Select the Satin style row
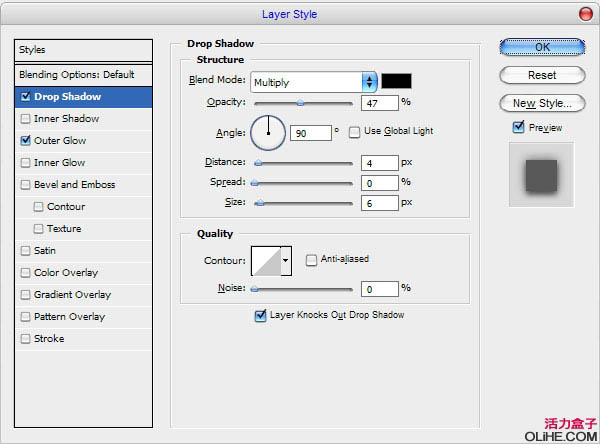The width and height of the screenshot is (600, 444). 83,251
